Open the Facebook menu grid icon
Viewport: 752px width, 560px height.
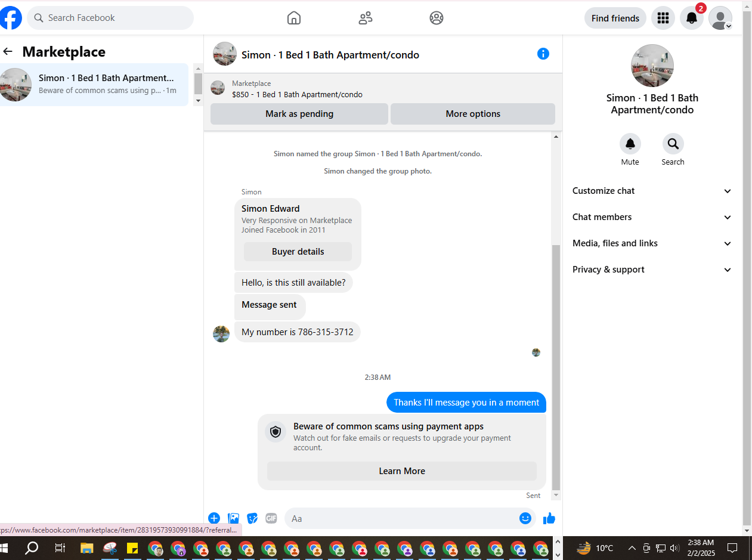[663, 18]
